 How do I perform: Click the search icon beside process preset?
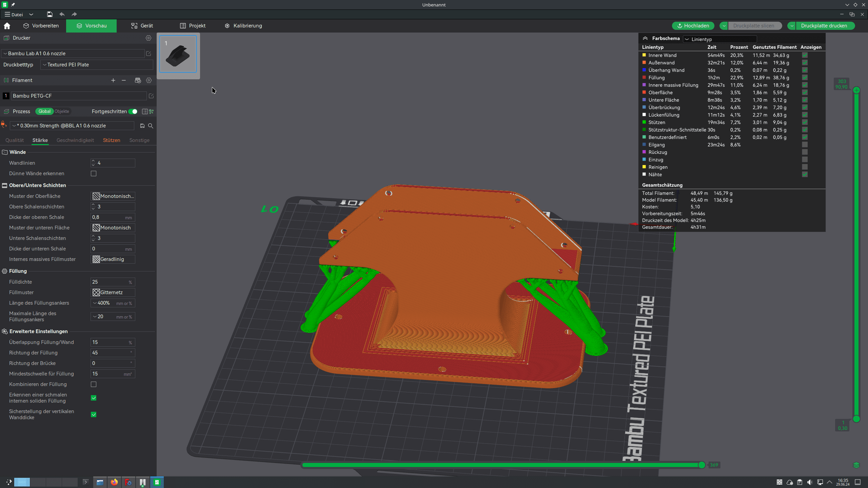click(151, 126)
